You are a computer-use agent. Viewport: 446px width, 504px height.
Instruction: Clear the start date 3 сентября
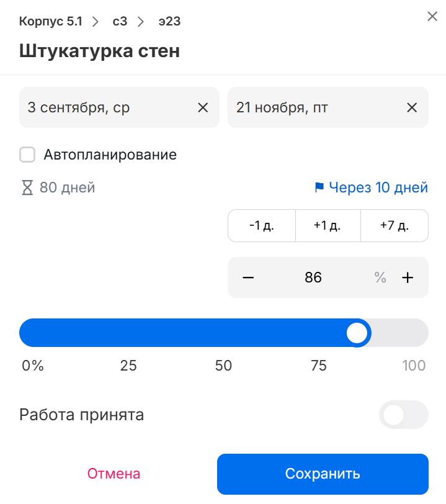(x=203, y=107)
